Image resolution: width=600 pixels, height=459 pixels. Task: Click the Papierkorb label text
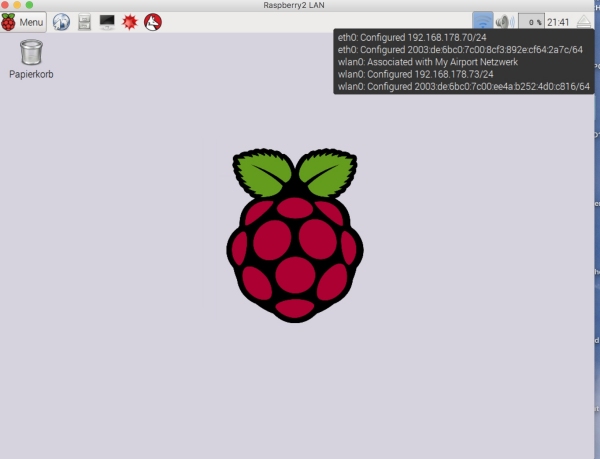(x=31, y=75)
